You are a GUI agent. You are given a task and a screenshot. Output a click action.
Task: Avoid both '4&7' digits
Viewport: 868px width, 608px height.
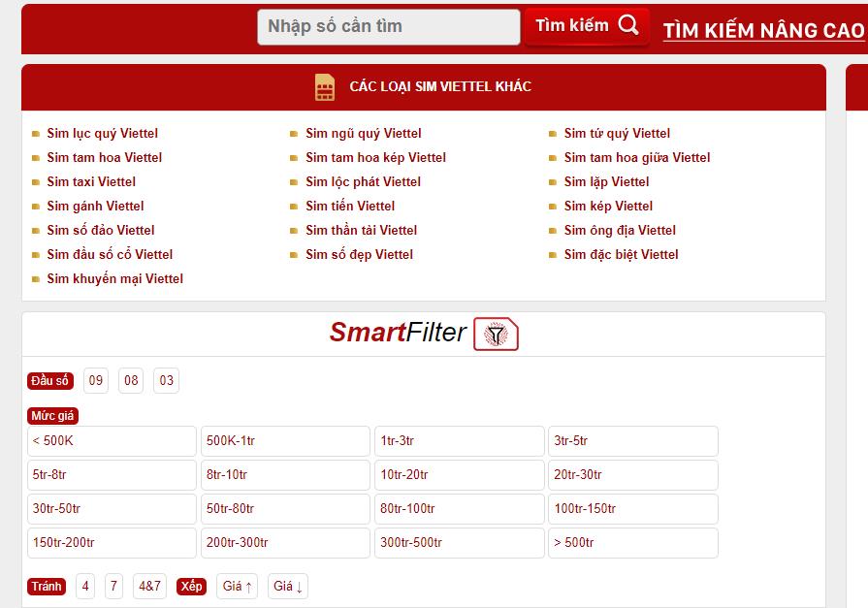tap(150, 587)
